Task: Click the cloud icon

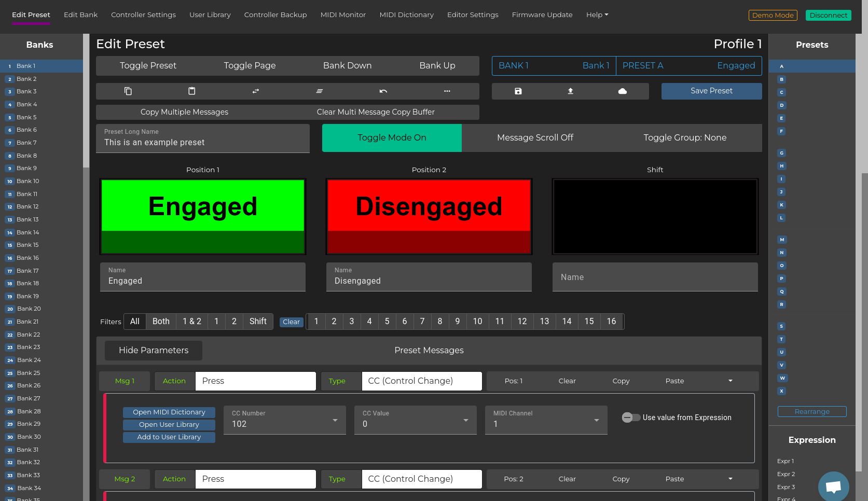Action: coord(623,91)
